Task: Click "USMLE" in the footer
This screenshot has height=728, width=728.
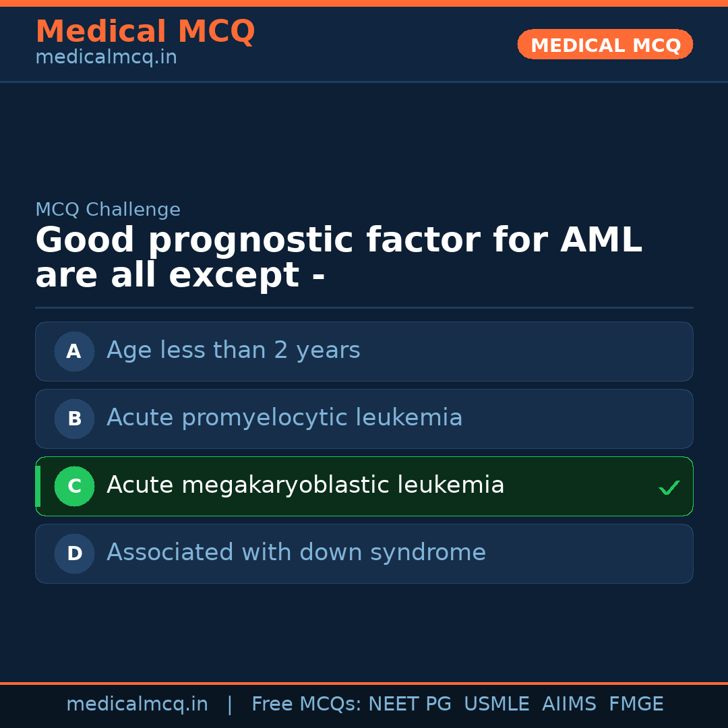Action: pyautogui.click(x=496, y=704)
